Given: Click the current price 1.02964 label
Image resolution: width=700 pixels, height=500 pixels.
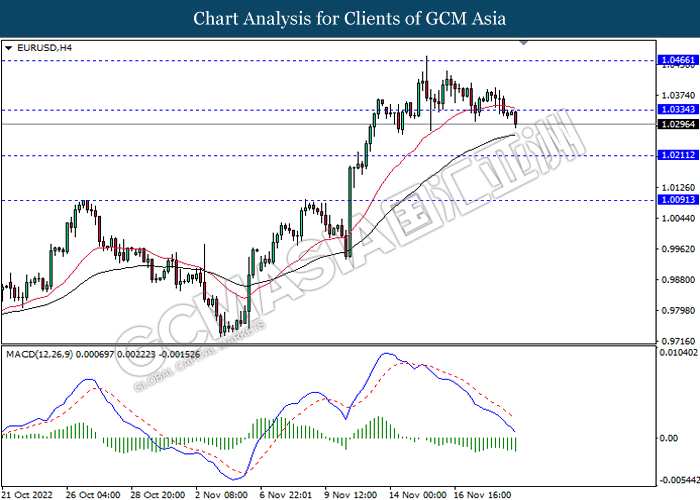Looking at the screenshot, I should (x=677, y=124).
